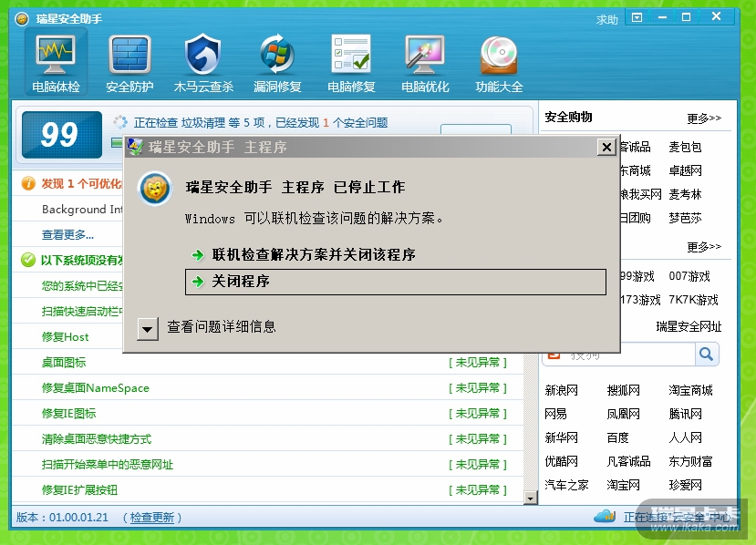Select 扫描开始菜单中的恶意网址 row

pos(267,465)
